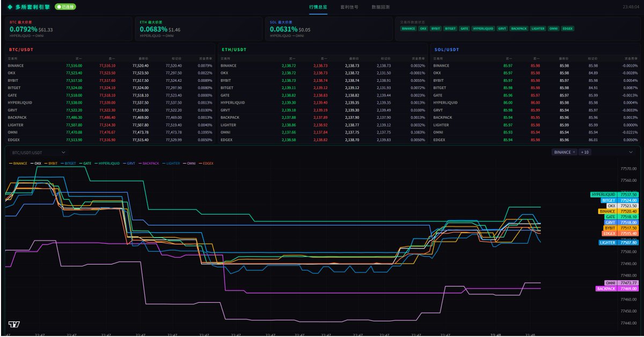The image size is (644, 337).
Task: Click HYPERLIQUID price label 77537.50
Action: pos(614,194)
